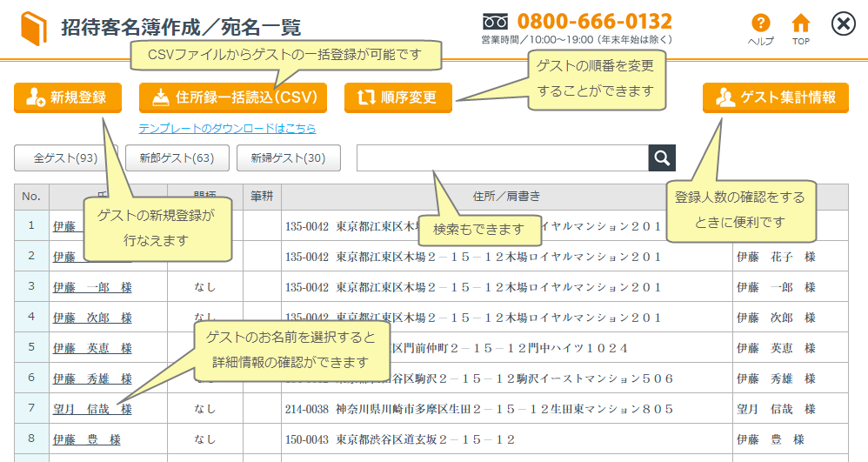Click the 住所／肩書き column header
The image size is (868, 462).
(x=506, y=197)
